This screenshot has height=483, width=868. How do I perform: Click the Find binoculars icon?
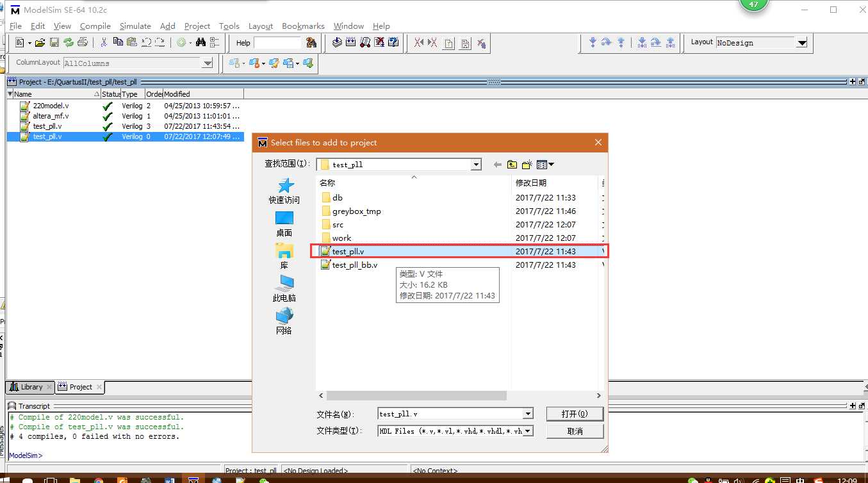click(x=201, y=43)
